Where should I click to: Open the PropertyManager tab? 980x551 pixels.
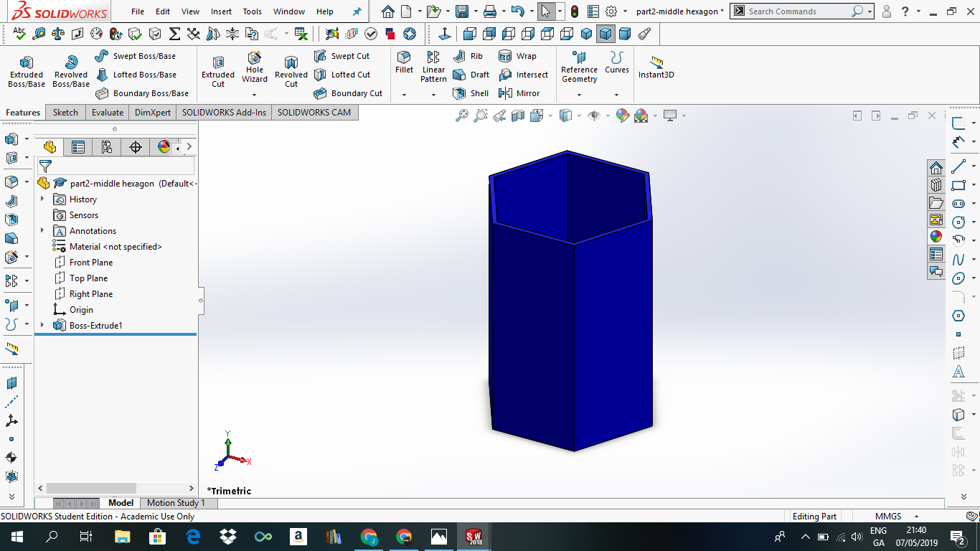[78, 147]
